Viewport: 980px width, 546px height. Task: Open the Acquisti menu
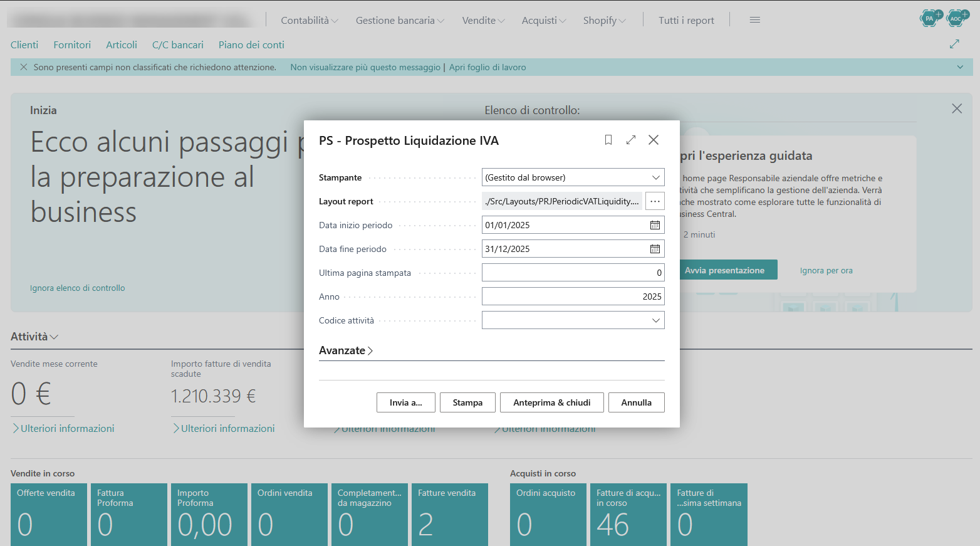coord(544,20)
